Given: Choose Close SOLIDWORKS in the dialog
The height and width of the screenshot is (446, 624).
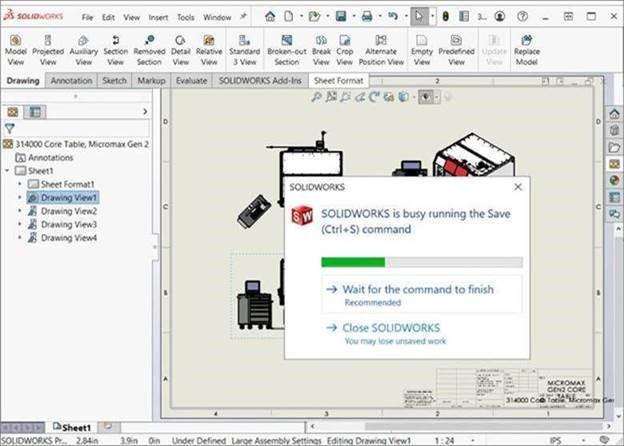Looking at the screenshot, I should point(422,333).
